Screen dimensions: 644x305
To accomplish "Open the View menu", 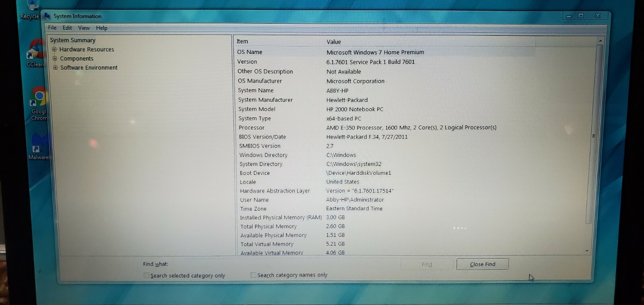I will (84, 28).
